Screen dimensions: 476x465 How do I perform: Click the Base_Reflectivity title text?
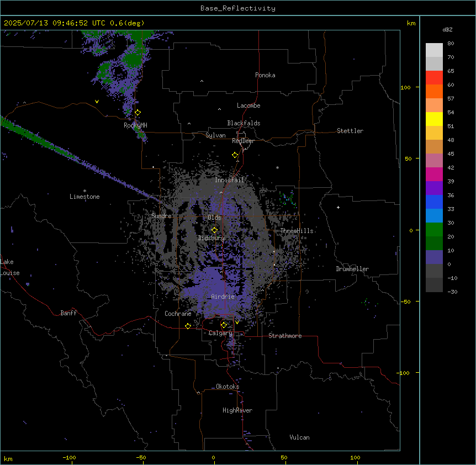point(238,8)
